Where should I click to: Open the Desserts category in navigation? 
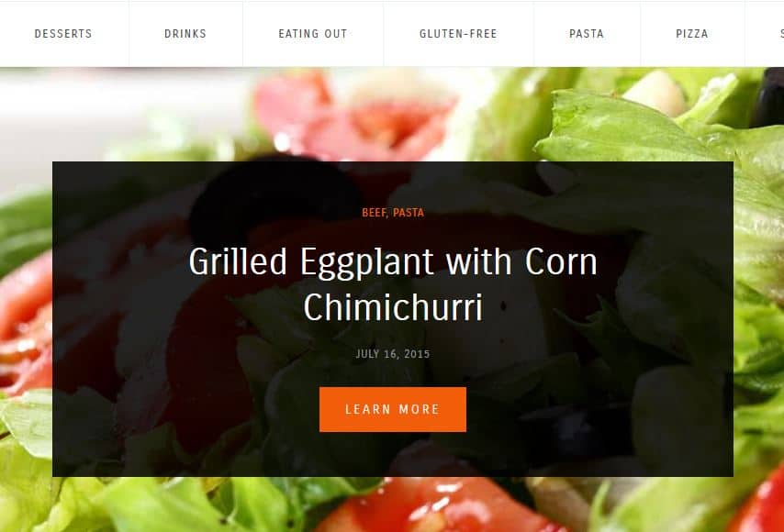(63, 33)
